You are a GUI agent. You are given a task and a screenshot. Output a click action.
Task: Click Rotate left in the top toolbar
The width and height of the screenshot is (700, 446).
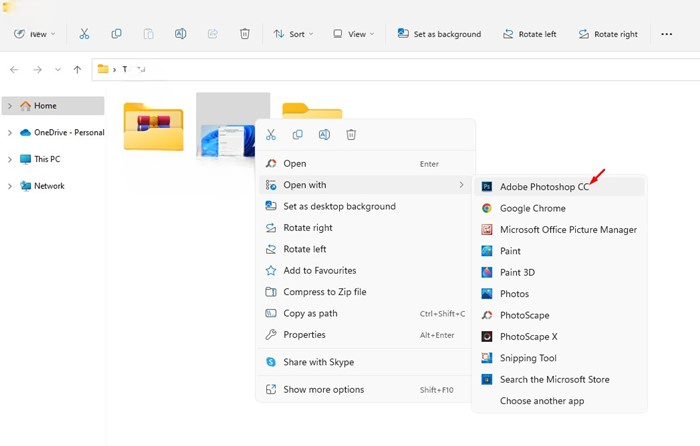click(x=529, y=34)
